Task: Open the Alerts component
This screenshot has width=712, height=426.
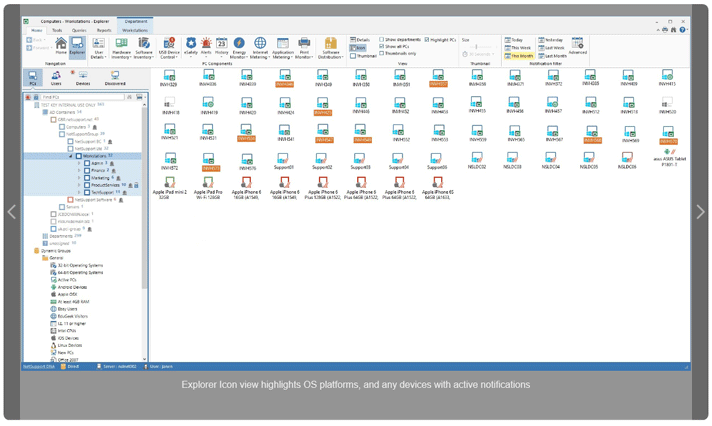Action: click(206, 47)
